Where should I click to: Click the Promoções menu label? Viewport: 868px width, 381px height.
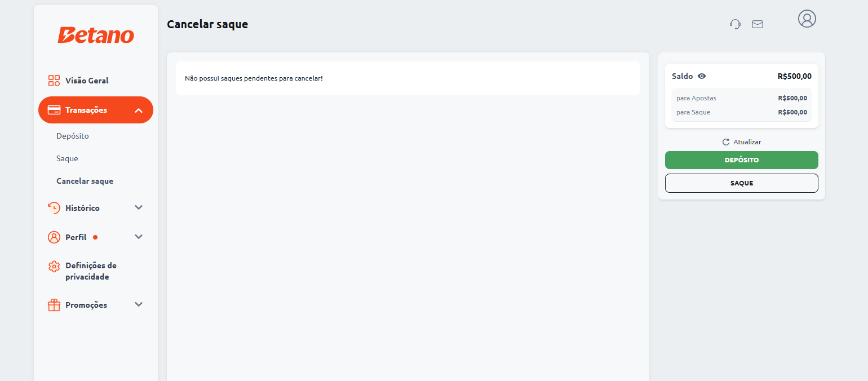[86, 305]
